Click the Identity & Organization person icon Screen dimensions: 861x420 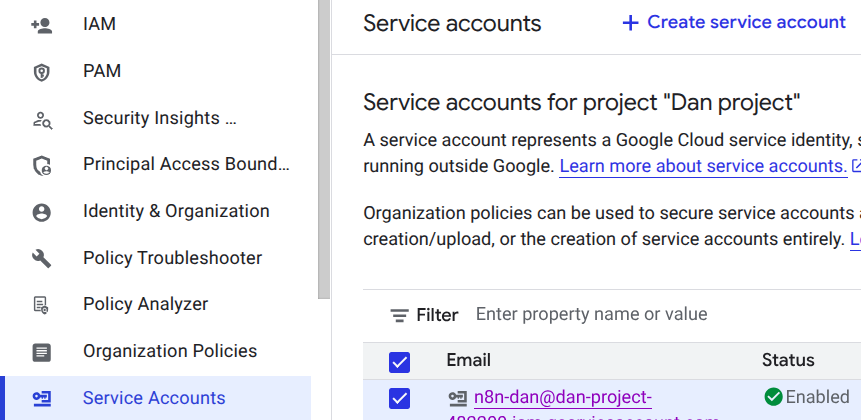[41, 212]
